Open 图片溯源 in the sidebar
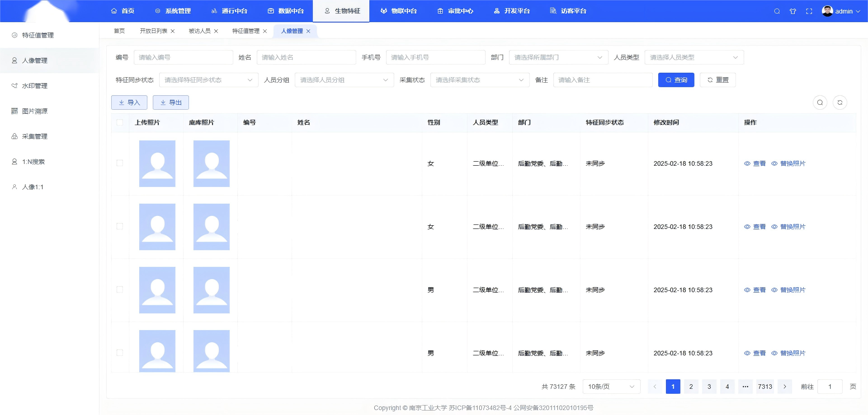 [35, 111]
